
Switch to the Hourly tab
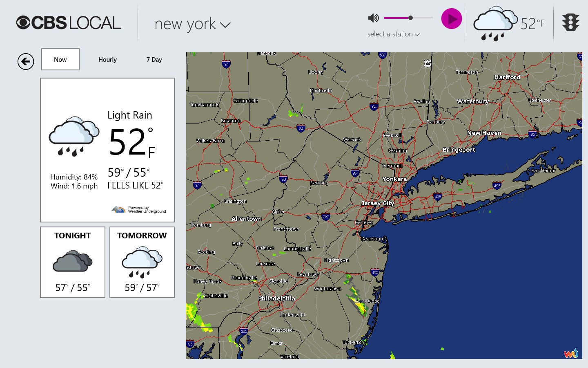tap(107, 59)
